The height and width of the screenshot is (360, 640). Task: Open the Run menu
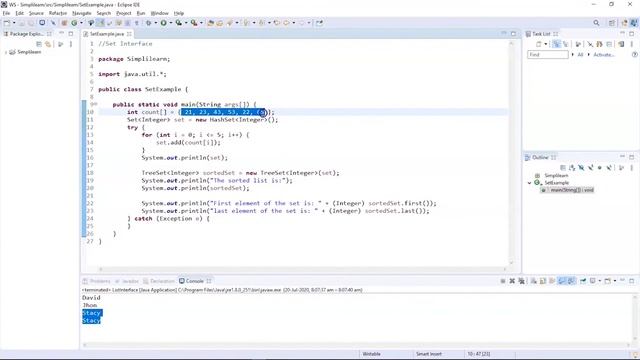coord(141,13)
